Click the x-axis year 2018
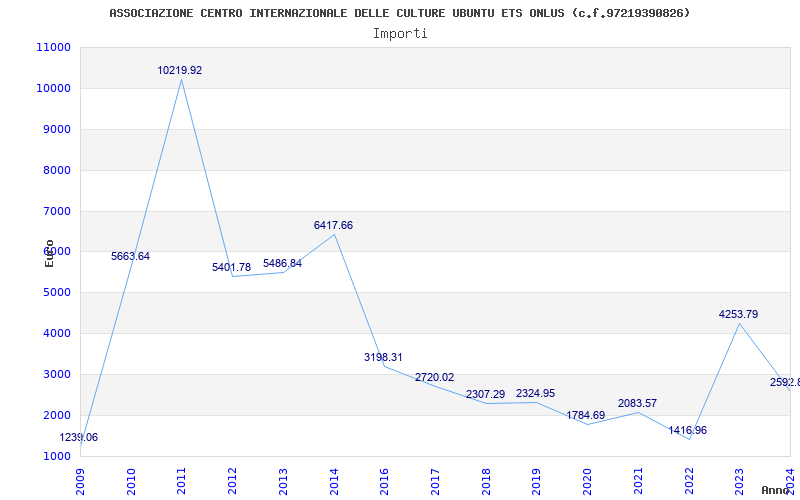This screenshot has width=800, height=500. (x=486, y=482)
